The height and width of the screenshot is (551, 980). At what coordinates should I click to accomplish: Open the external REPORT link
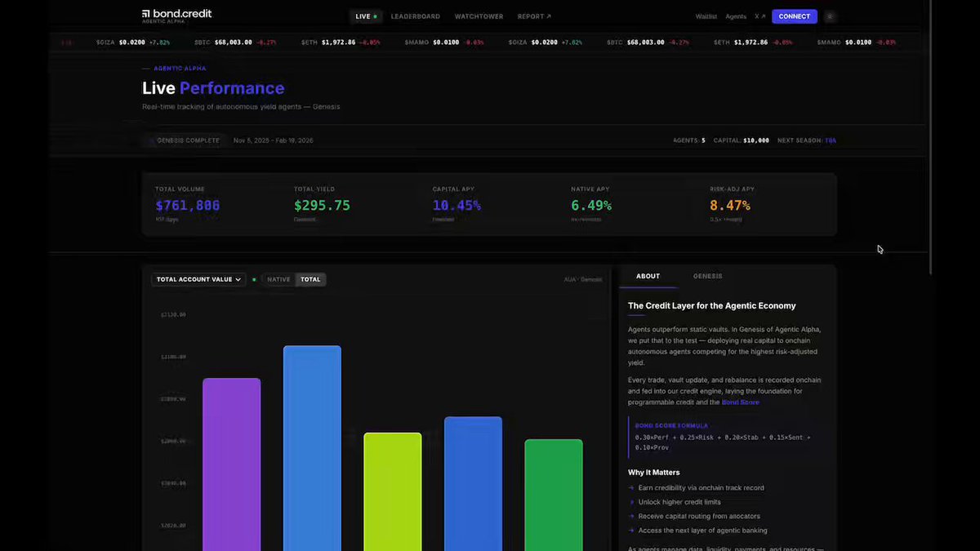point(534,16)
